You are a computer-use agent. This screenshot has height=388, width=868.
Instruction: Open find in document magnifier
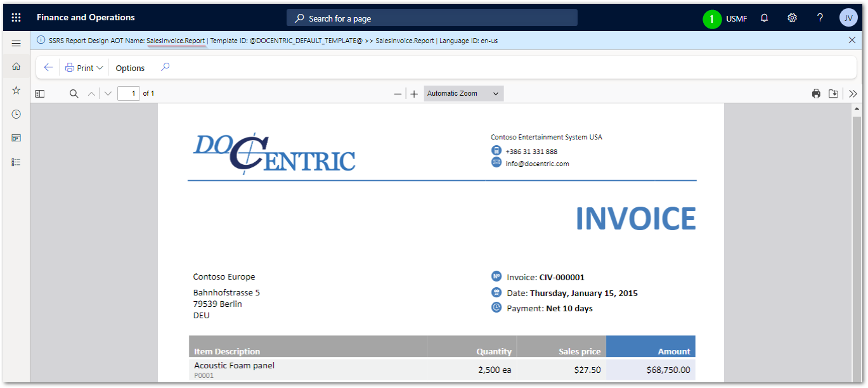(74, 94)
